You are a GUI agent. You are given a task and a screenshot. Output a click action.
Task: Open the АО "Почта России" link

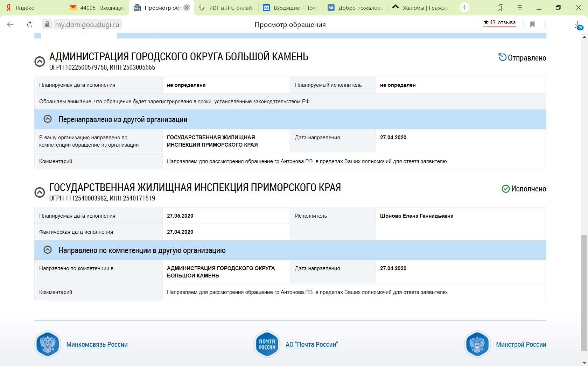(x=311, y=344)
